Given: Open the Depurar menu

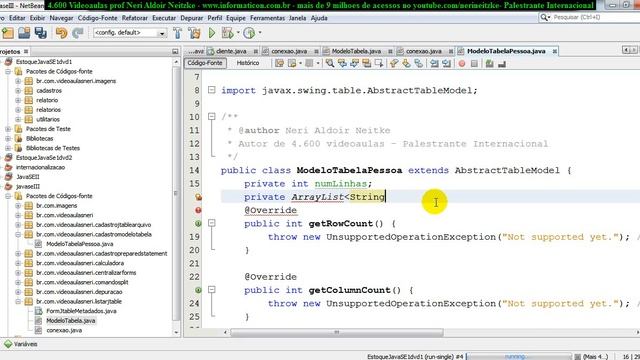Looking at the screenshot, I should (x=191, y=18).
